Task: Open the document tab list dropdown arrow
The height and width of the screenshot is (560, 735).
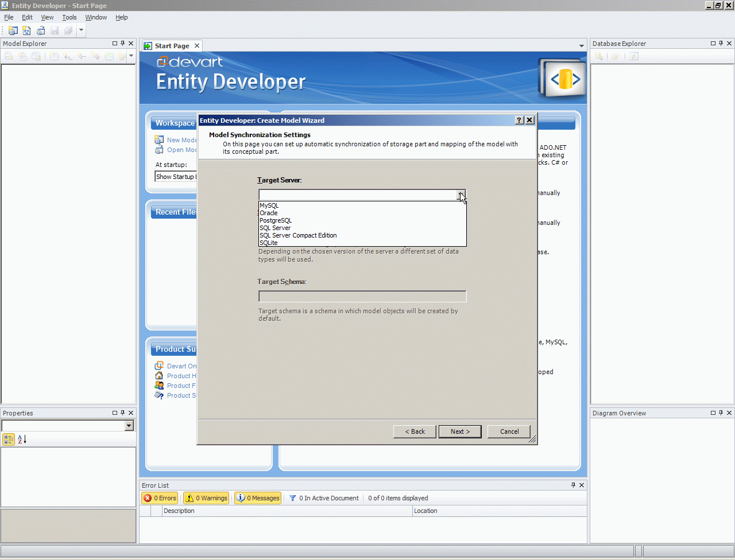Action: pos(581,46)
